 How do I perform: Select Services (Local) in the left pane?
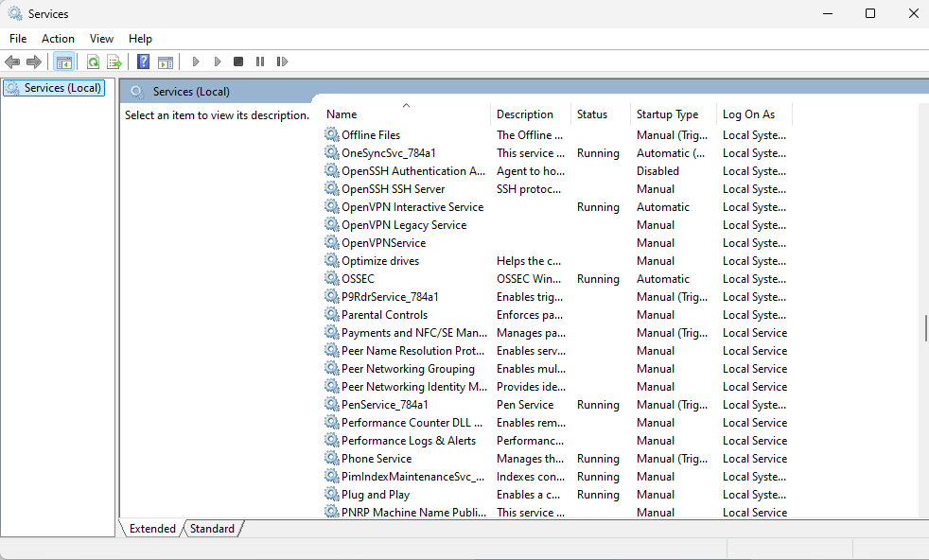(54, 87)
